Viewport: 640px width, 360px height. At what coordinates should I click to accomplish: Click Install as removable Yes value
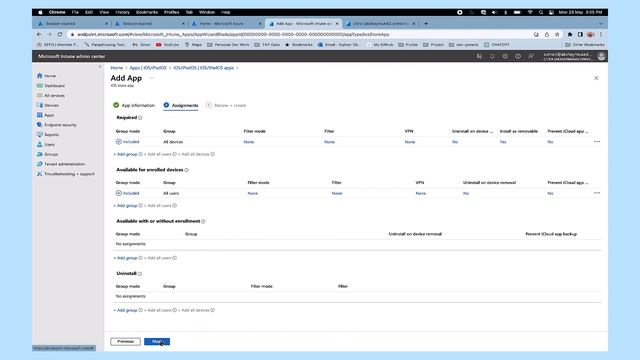coord(503,142)
